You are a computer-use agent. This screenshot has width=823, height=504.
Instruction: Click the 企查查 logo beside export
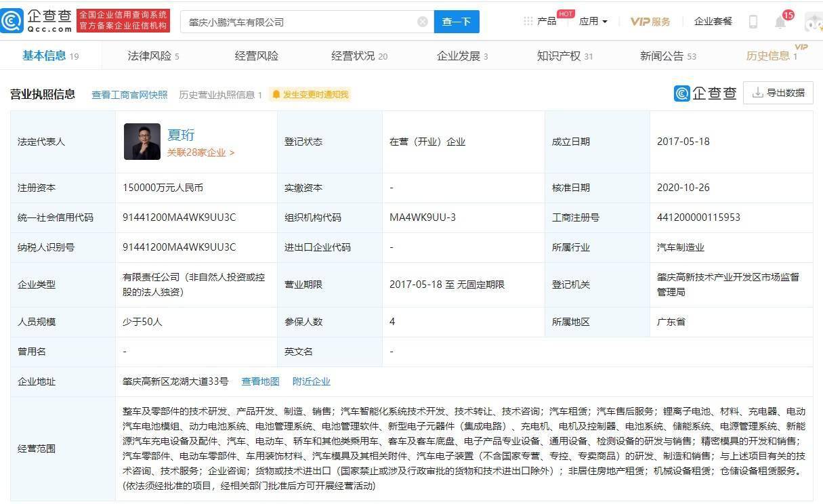(x=705, y=93)
